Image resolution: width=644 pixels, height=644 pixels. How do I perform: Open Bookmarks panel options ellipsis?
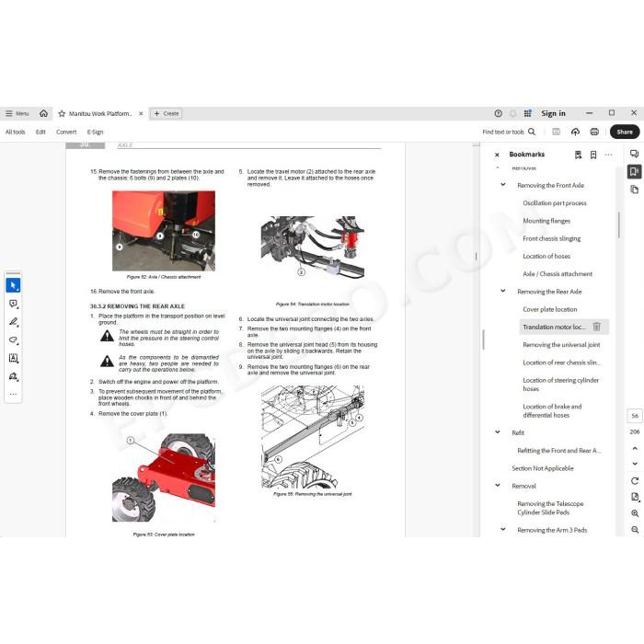pos(609,155)
